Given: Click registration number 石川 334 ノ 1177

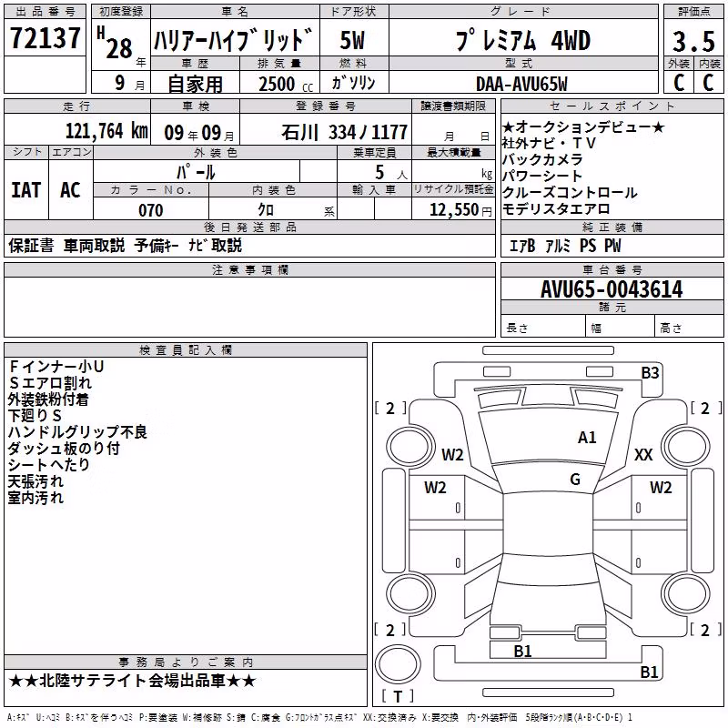Looking at the screenshot, I should point(344,133).
